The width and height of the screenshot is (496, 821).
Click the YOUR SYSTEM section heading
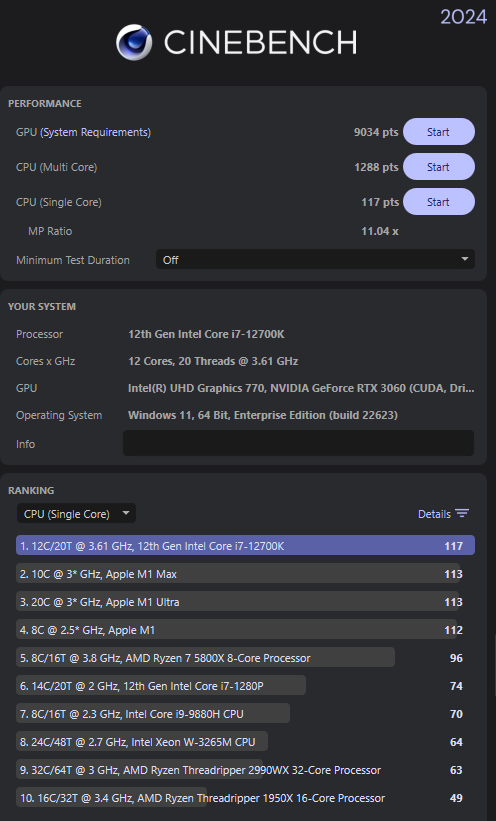42,307
